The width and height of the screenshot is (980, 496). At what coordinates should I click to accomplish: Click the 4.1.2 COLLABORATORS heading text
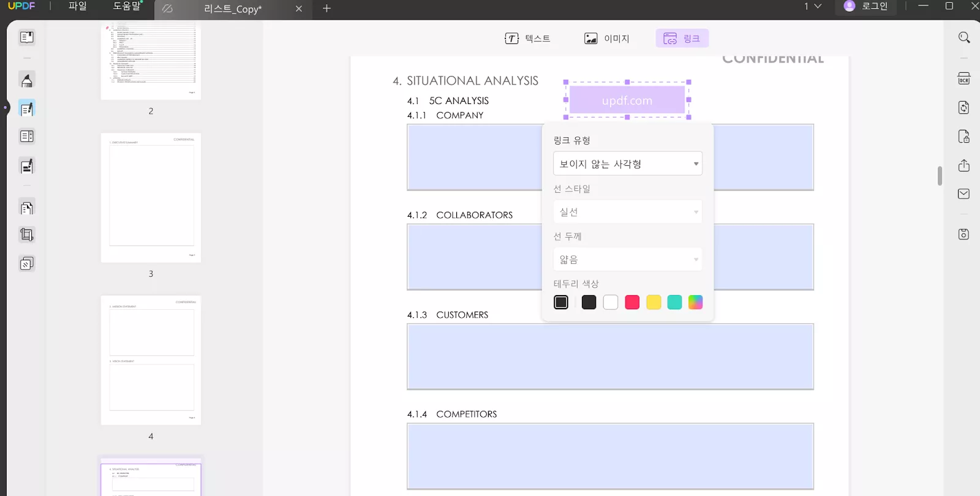pyautogui.click(x=460, y=215)
